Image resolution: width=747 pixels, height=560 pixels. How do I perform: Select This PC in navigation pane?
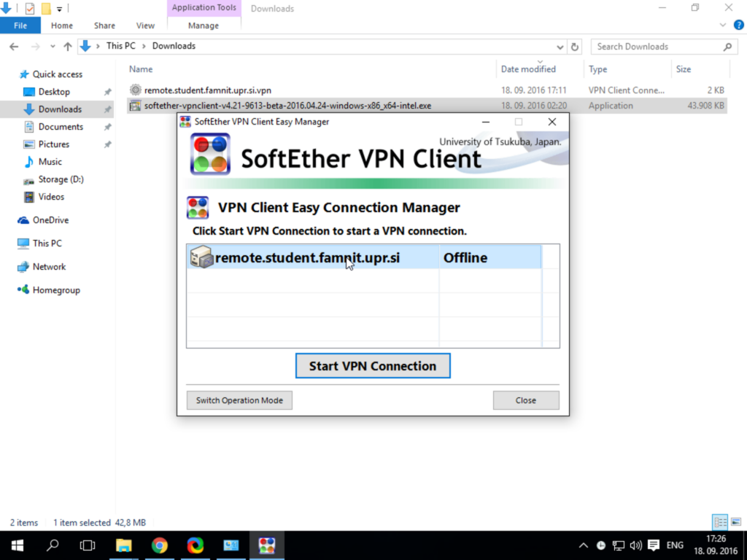[x=47, y=244]
